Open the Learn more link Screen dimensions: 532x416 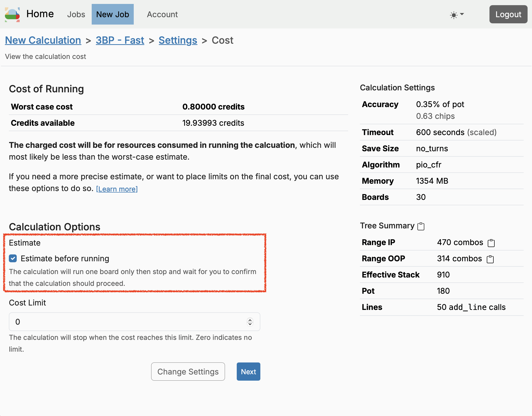[x=117, y=189]
